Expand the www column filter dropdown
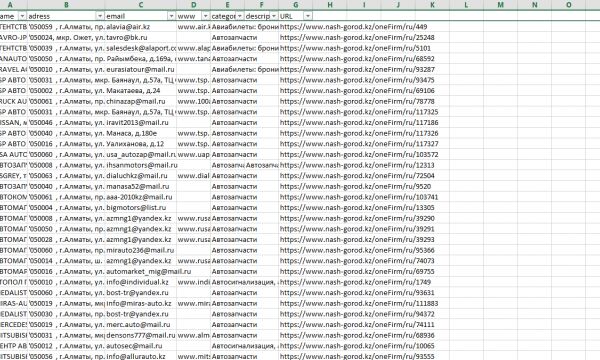Screen dimensions: 600x360 tap(205, 16)
